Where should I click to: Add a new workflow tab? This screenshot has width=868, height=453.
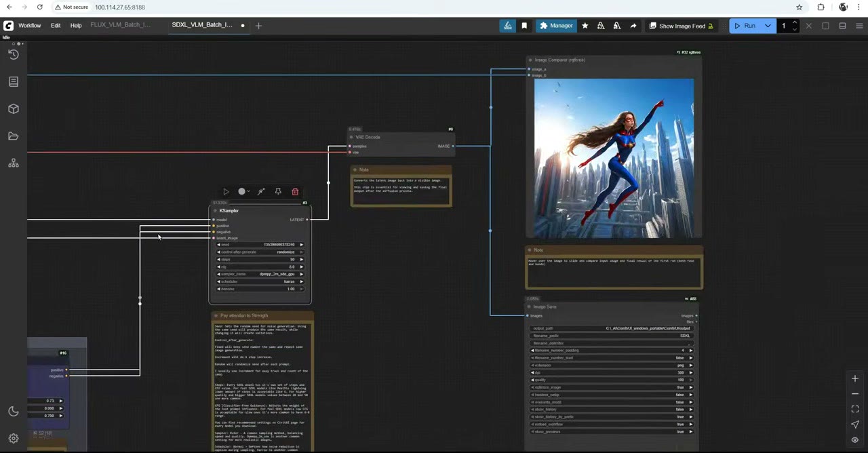point(258,26)
